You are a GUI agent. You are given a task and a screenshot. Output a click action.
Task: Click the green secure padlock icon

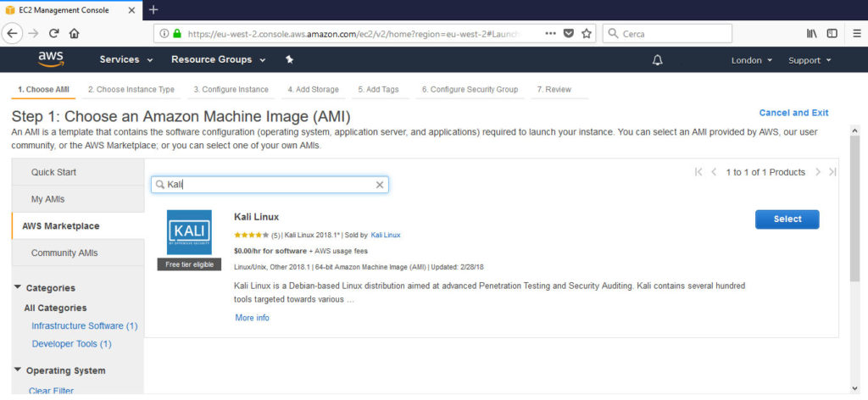click(x=177, y=34)
